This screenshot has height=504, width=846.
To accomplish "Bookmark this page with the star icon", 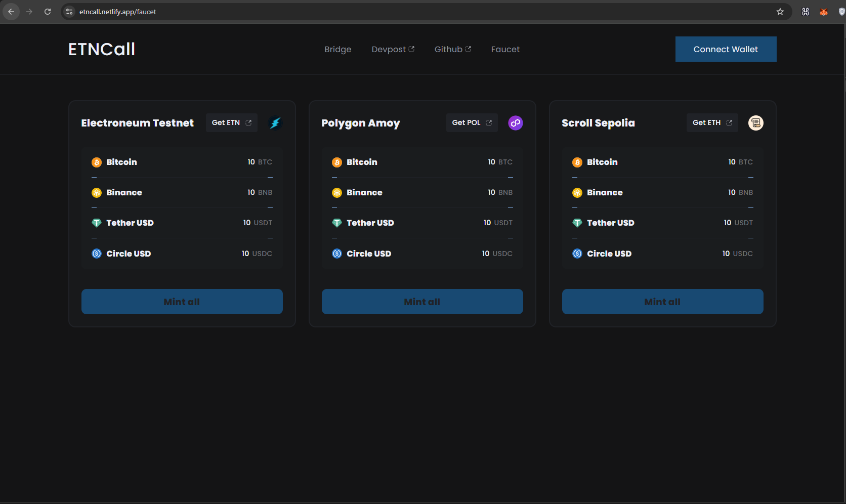I will pyautogui.click(x=780, y=12).
